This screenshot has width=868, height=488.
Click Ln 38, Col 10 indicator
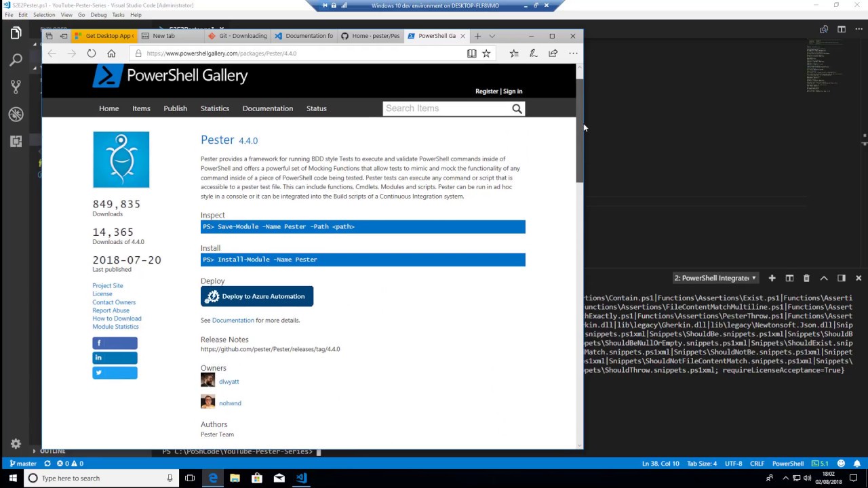pyautogui.click(x=660, y=464)
